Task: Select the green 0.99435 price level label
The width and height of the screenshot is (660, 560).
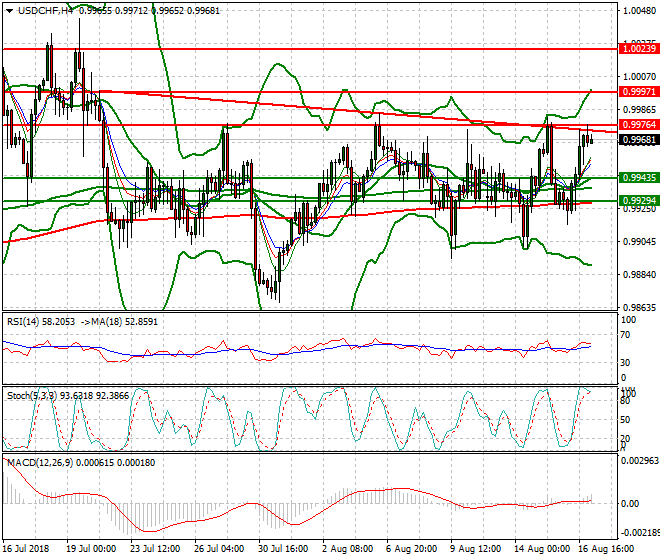Action: 639,178
